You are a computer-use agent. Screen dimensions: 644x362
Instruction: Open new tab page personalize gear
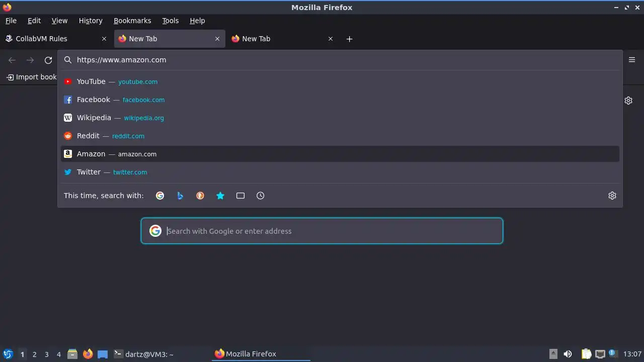point(628,101)
